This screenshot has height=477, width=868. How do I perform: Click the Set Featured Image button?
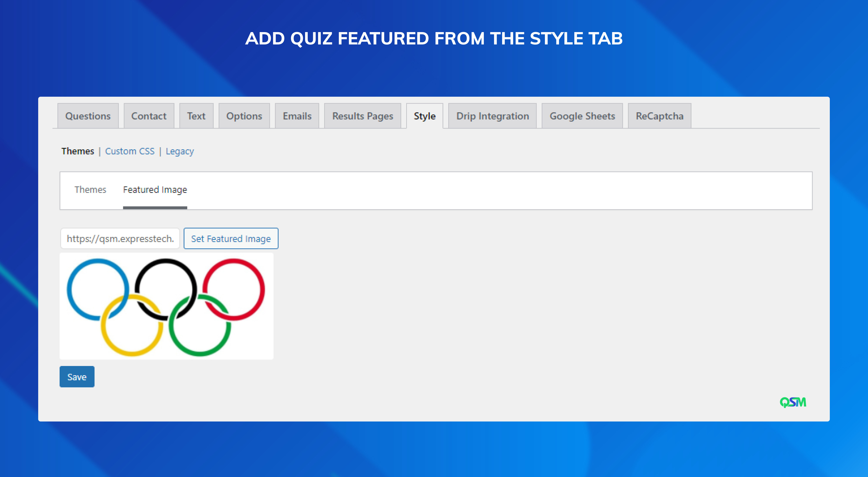pyautogui.click(x=231, y=238)
